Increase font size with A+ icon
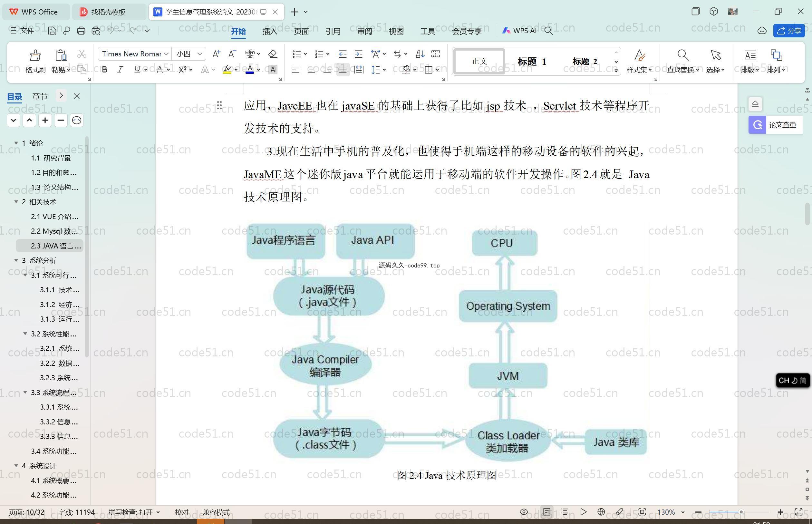Screen dimensions: 812x524 [x=216, y=54]
